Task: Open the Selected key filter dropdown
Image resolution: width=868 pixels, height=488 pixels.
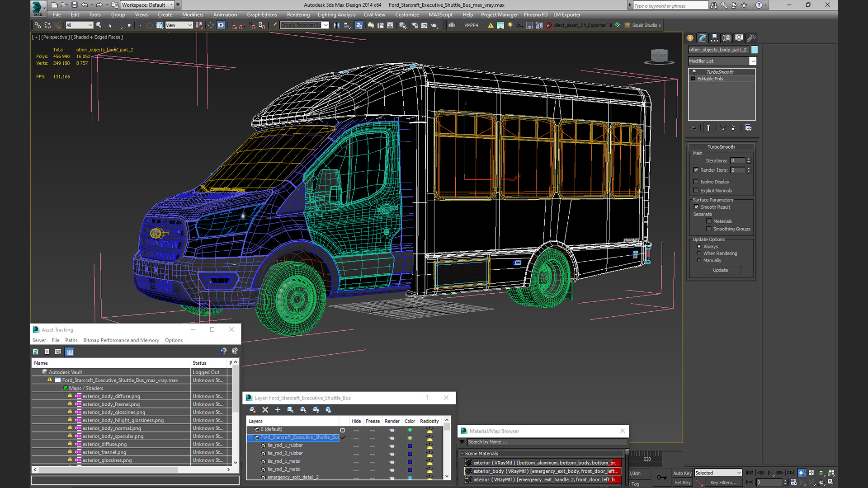Action: (x=718, y=473)
